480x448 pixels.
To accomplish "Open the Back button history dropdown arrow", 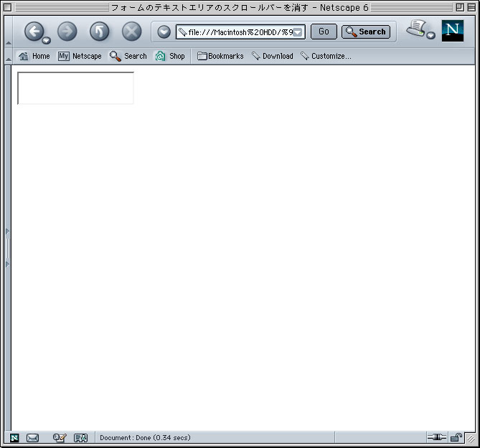I will tap(46, 40).
